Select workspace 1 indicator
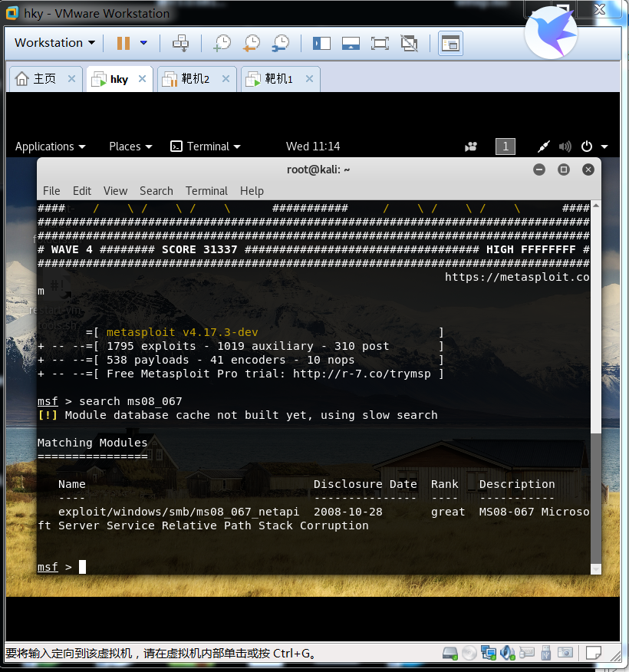629x672 pixels. 506,147
